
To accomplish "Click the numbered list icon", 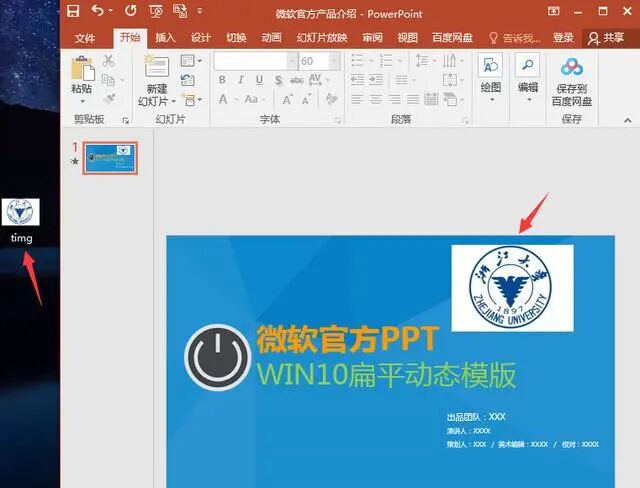I will coord(386,61).
